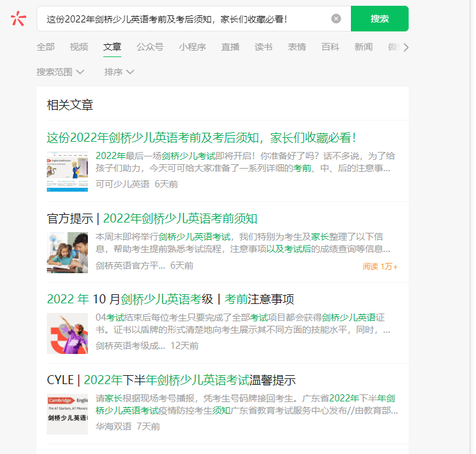Viewport: 476px width, 454px height.
Task: Show more tabs with the right chevron
Action: (406, 47)
